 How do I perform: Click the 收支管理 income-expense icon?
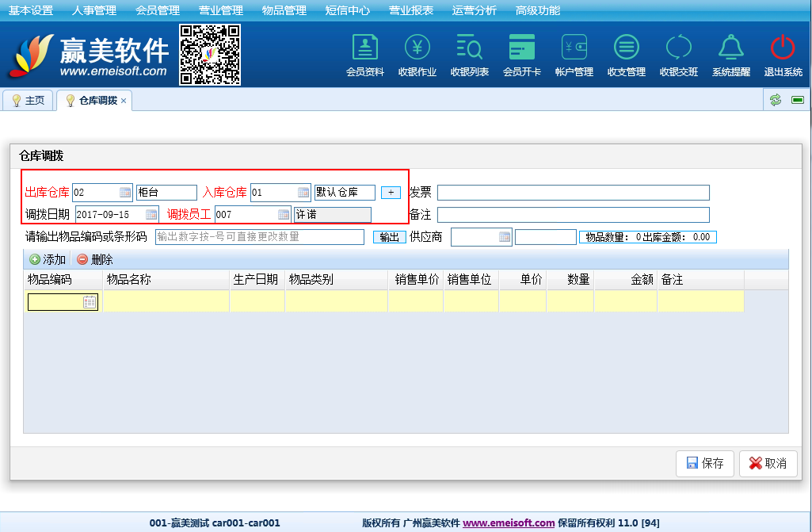pos(627,48)
